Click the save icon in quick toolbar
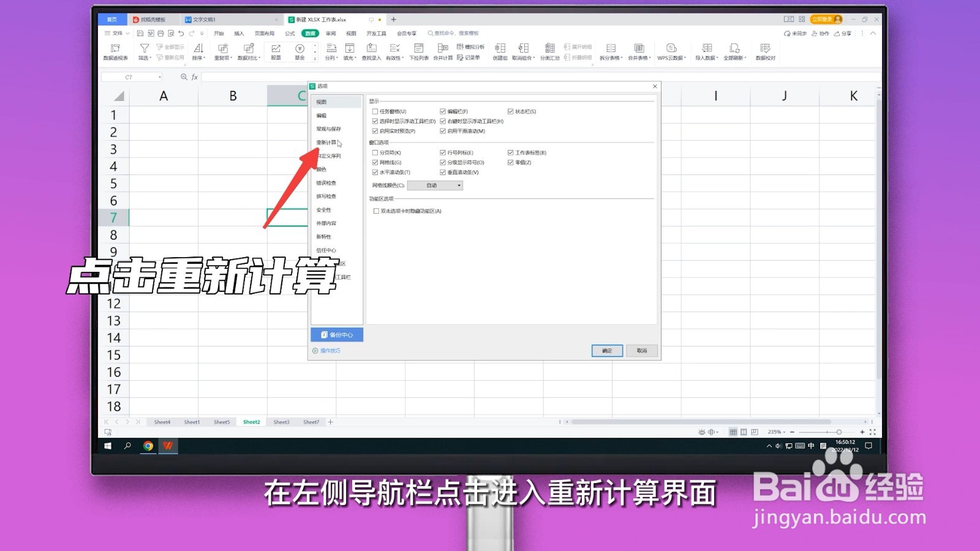The image size is (980, 551). [x=140, y=33]
